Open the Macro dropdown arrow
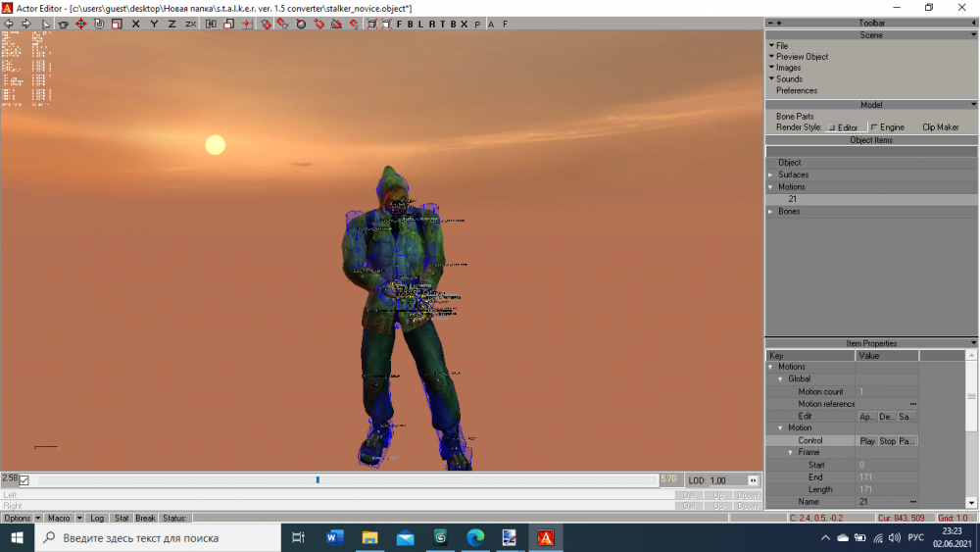This screenshot has height=552, width=980. tap(79, 519)
